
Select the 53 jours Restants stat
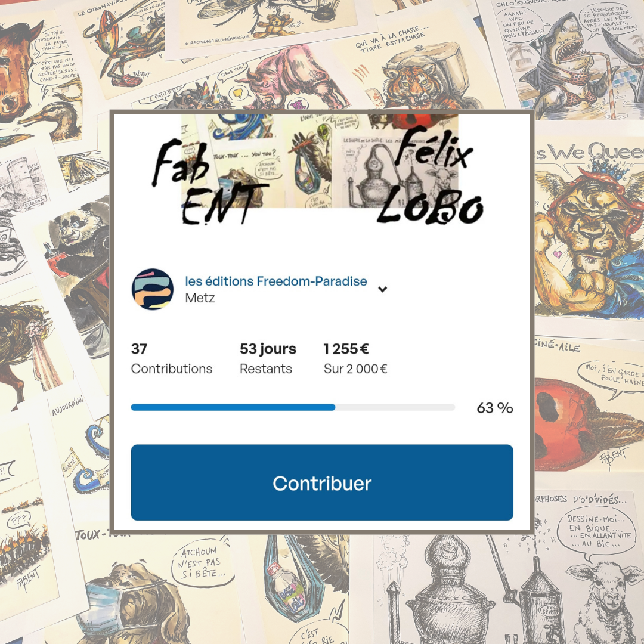coord(268,358)
